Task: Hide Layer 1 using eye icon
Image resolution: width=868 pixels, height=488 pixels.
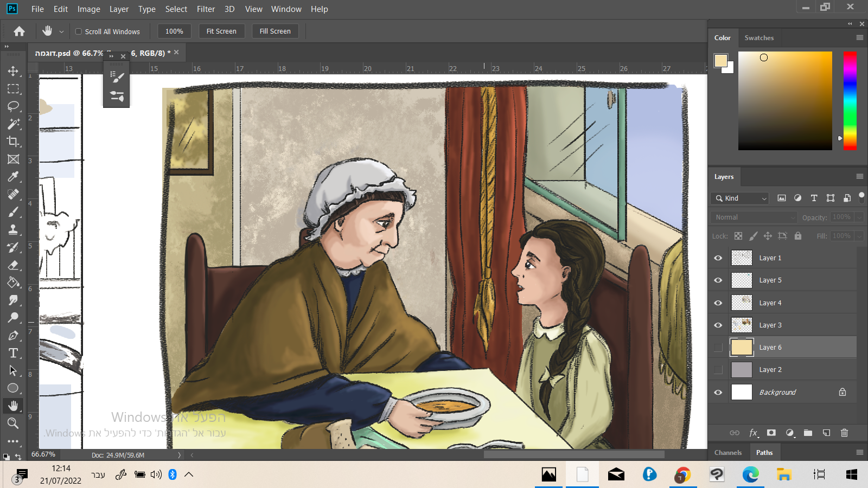Action: 718,258
